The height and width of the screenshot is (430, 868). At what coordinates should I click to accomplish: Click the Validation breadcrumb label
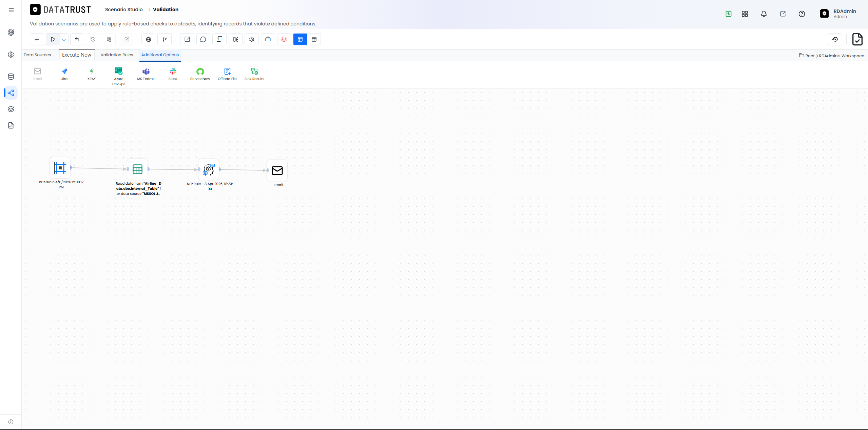click(166, 9)
